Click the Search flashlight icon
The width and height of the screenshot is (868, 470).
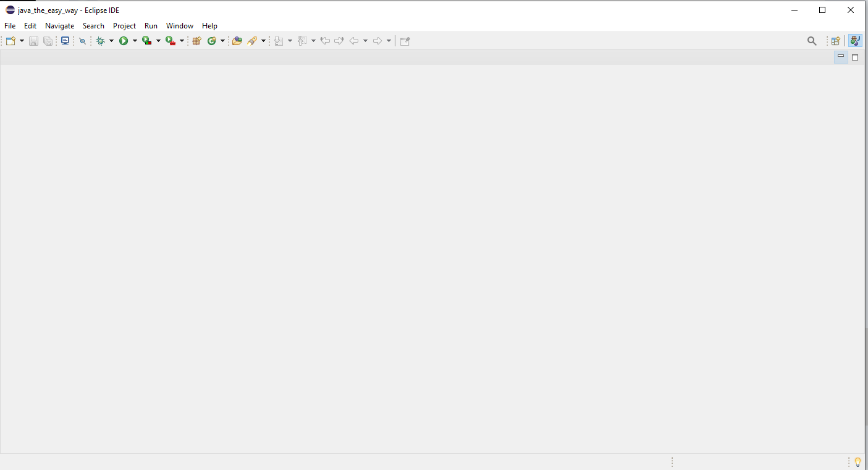[252, 41]
